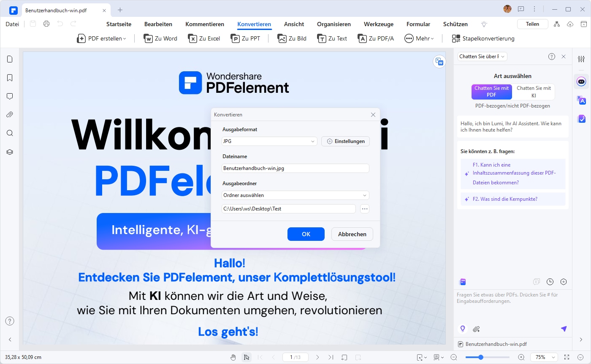Open the 75% zoom level dropdown
Screen dimensions: 591x364
[x=544, y=357]
